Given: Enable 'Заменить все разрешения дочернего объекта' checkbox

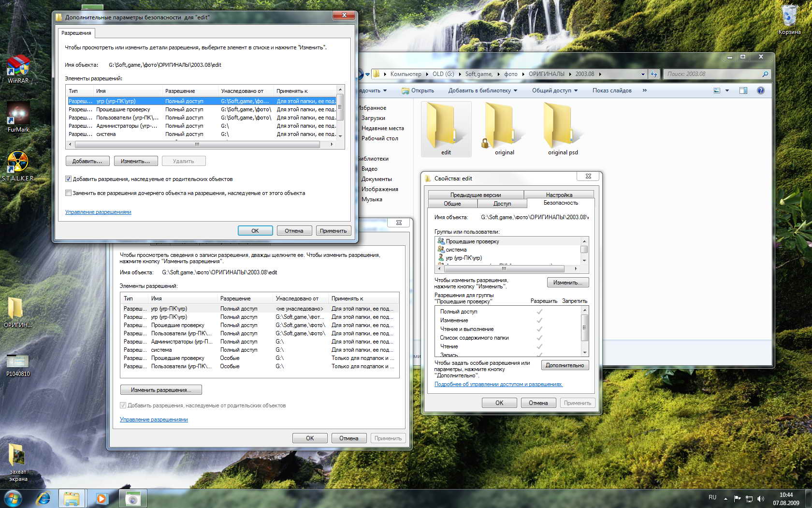Looking at the screenshot, I should [x=69, y=193].
